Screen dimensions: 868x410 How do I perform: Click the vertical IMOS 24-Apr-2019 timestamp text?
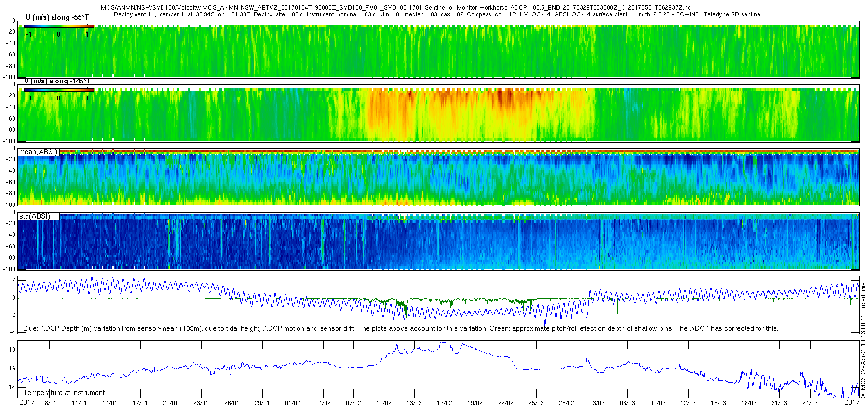click(863, 340)
